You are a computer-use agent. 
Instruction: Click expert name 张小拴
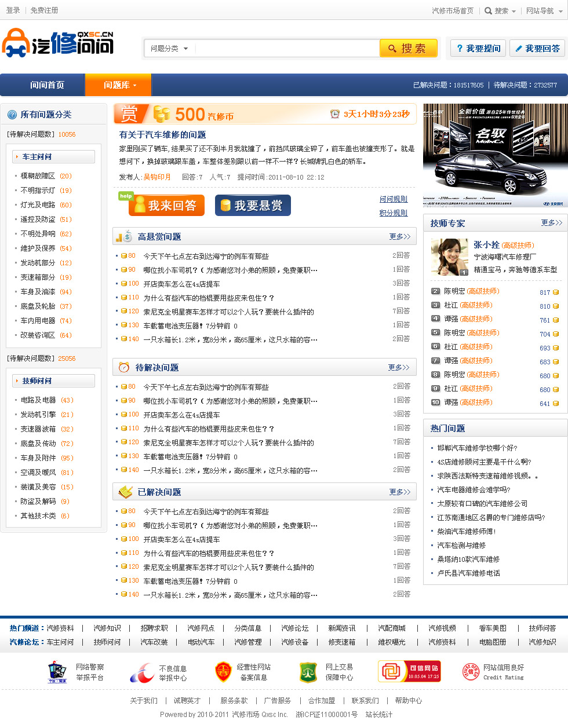pos(486,244)
